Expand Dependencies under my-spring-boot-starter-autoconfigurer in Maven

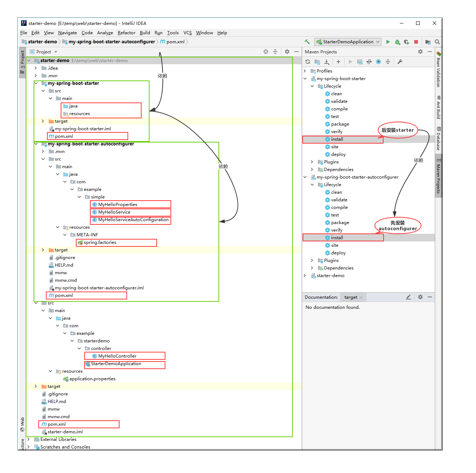(x=312, y=268)
